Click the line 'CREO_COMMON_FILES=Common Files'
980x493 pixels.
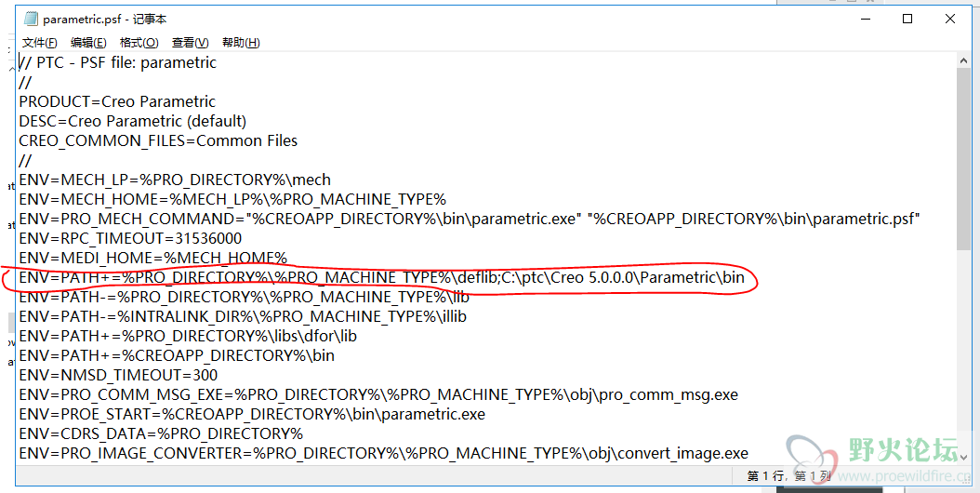158,140
